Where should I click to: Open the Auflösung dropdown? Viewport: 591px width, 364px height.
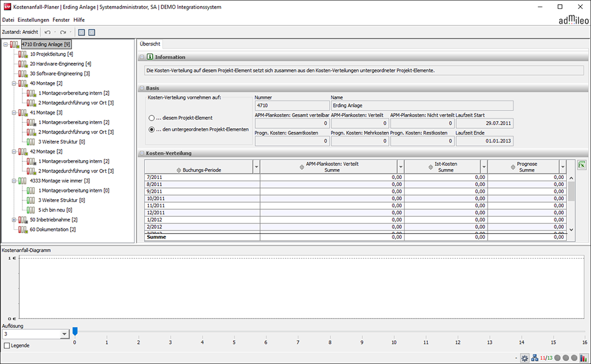64,334
